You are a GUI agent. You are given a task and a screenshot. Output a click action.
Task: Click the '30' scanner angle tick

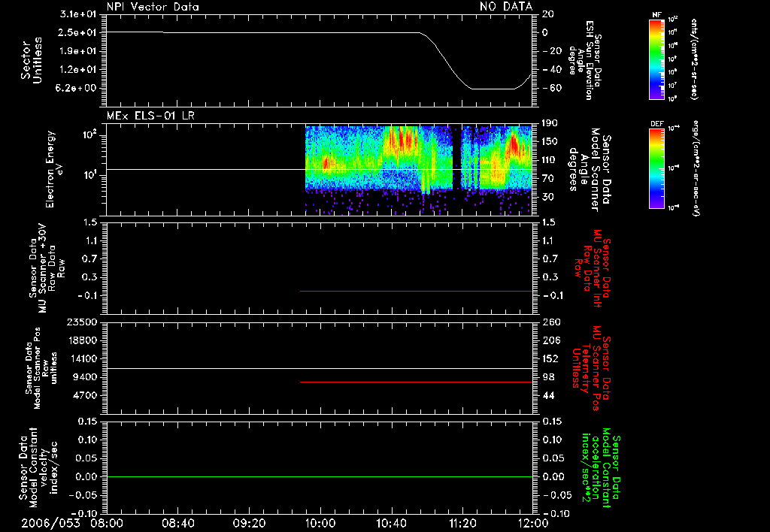547,198
